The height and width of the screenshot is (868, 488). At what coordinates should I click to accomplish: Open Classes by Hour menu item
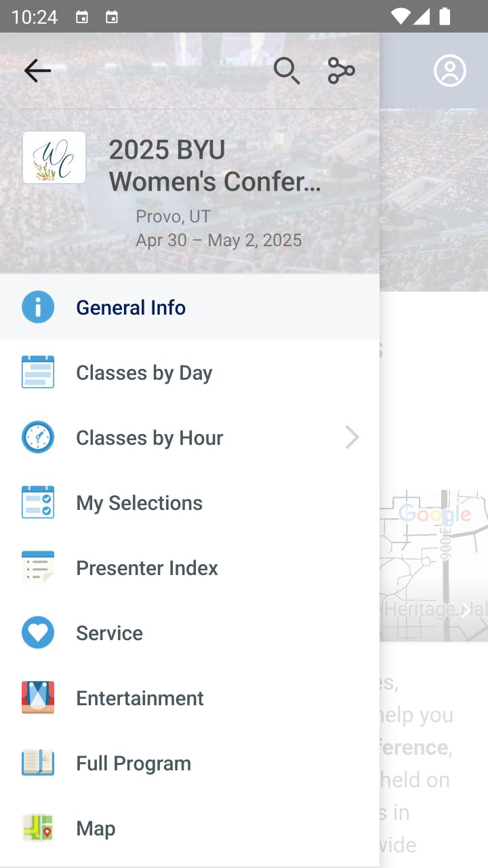coord(190,437)
